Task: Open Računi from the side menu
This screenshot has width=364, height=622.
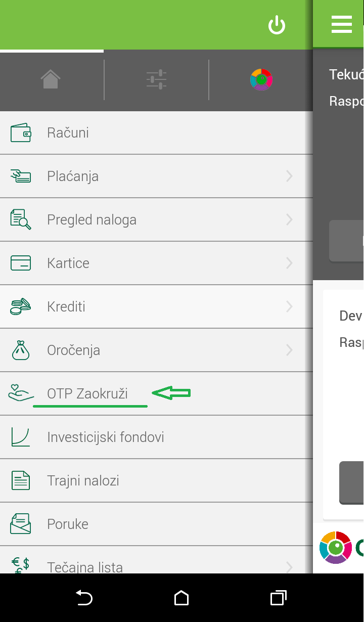Action: tap(156, 133)
